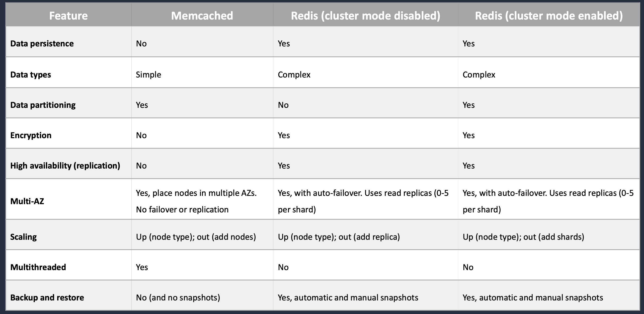
Task: Click the Feature column header
Action: [x=68, y=16]
